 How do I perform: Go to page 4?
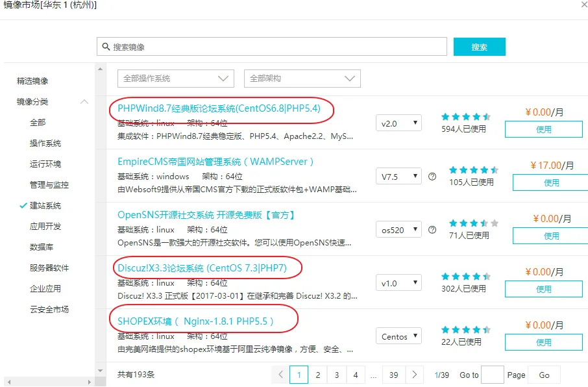pos(356,375)
